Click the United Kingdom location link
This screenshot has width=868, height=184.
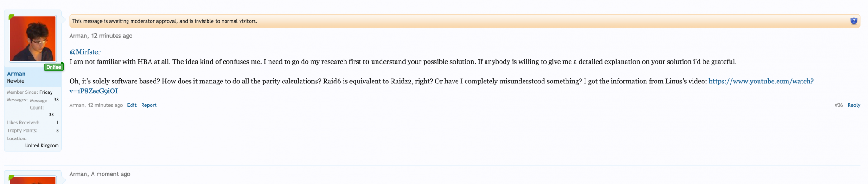click(42, 146)
